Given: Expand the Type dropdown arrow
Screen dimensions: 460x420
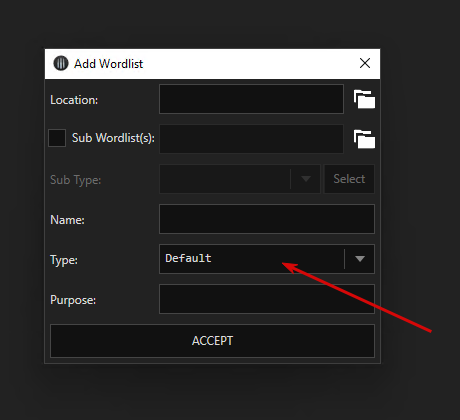Looking at the screenshot, I should [x=360, y=259].
